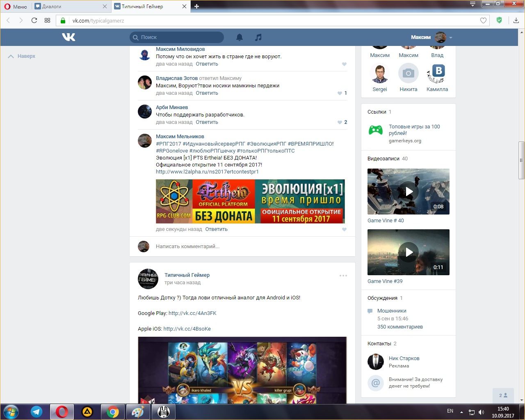525x420 pixels.
Task: Go to VK home via logo
Action: click(68, 37)
